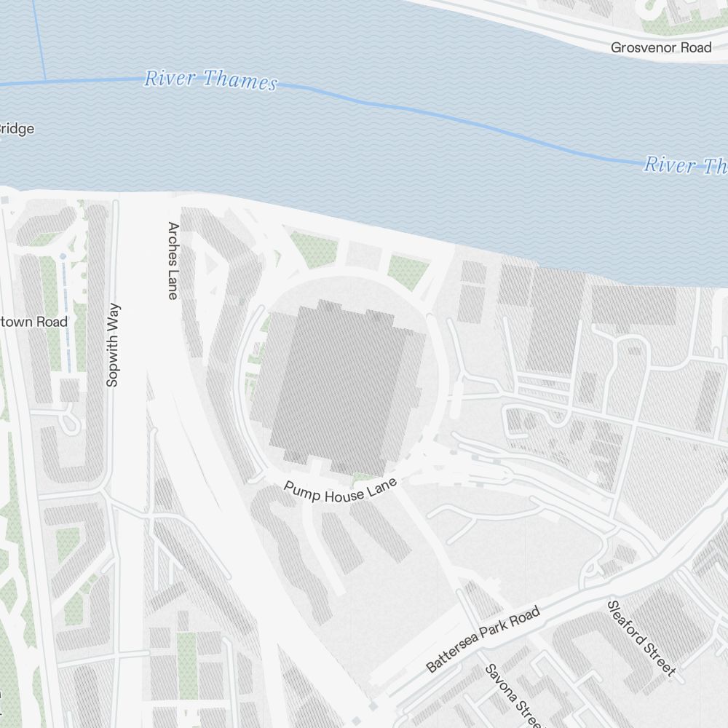
Task: Click the green park square north-west of power station
Action: (x=314, y=250)
